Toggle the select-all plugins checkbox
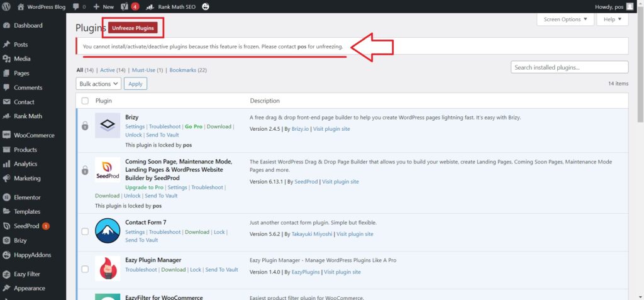 85,101
